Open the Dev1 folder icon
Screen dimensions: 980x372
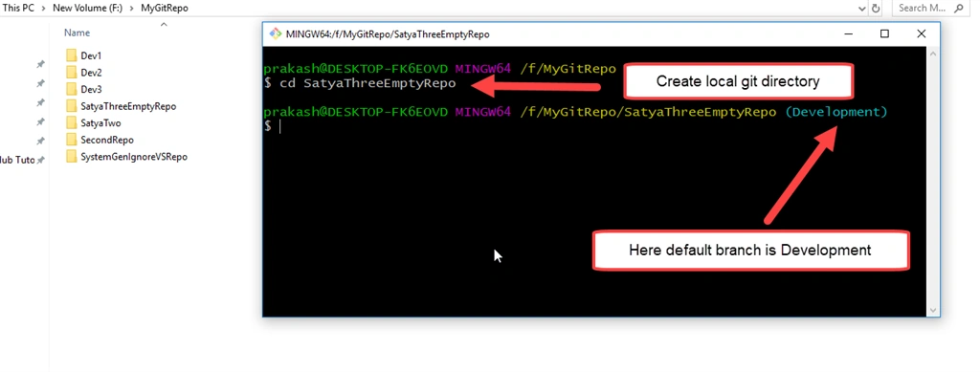[x=71, y=55]
